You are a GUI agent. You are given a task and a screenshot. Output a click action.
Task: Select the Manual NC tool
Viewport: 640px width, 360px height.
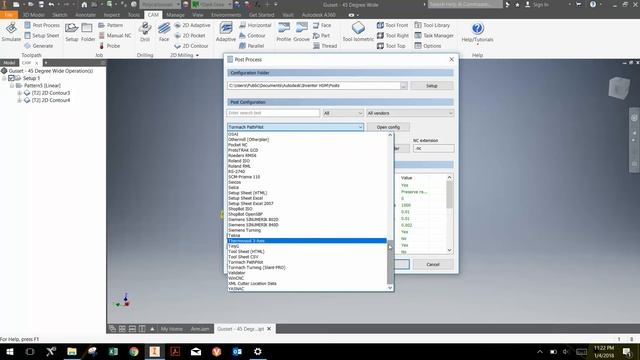pos(115,36)
